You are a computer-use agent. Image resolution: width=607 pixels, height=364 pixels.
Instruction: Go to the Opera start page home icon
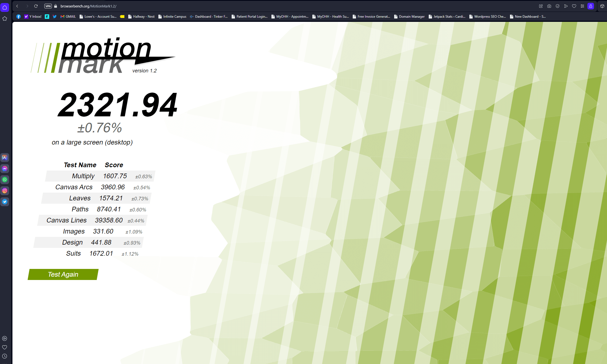pyautogui.click(x=5, y=7)
